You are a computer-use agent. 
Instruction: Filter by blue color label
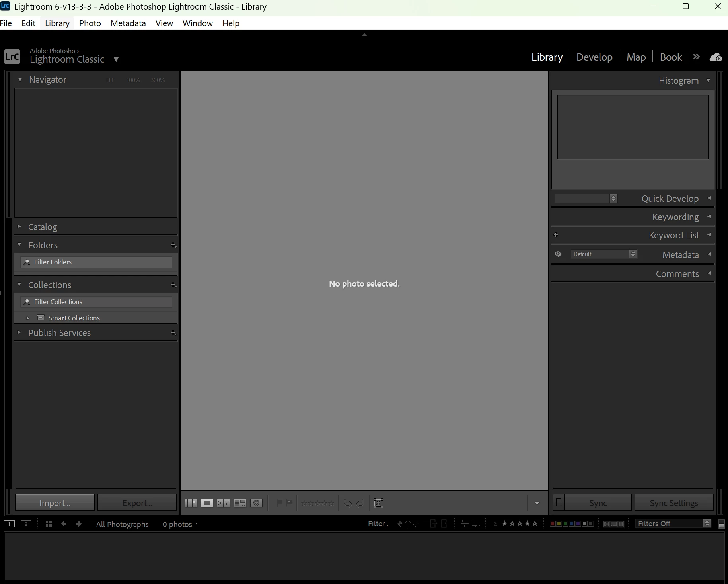572,524
